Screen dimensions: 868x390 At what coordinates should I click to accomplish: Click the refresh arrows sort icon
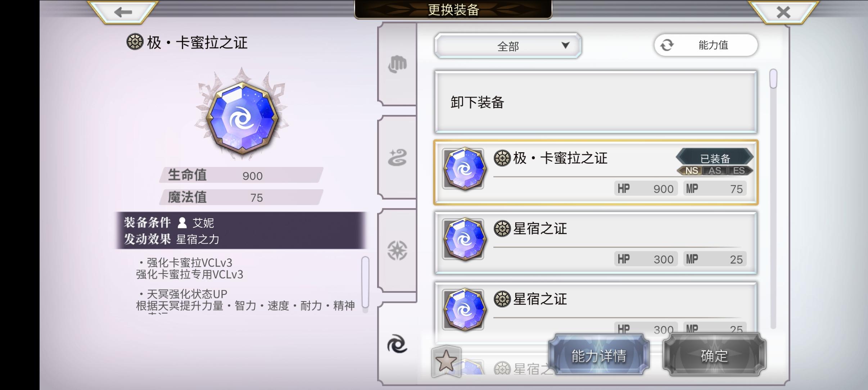pos(667,45)
